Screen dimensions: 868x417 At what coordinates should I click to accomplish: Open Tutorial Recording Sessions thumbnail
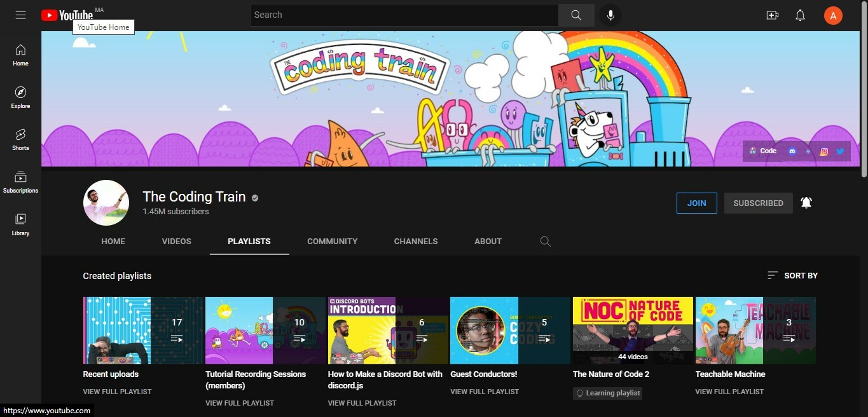(265, 331)
